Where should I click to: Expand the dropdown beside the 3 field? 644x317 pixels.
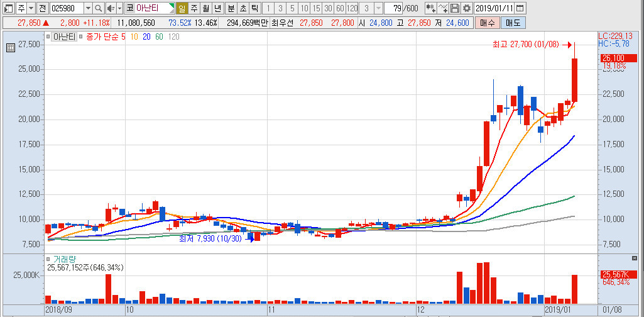point(378,8)
